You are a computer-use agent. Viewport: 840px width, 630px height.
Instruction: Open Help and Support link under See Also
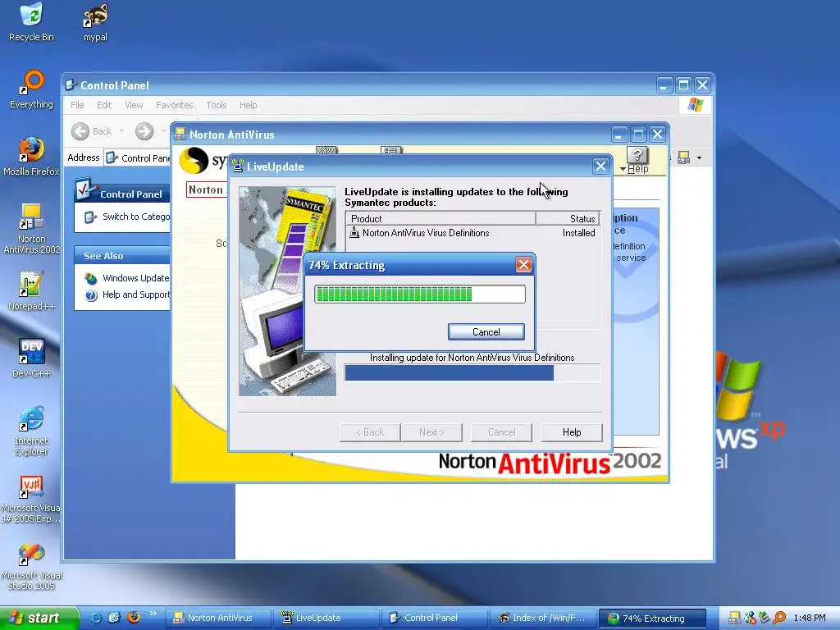136,294
